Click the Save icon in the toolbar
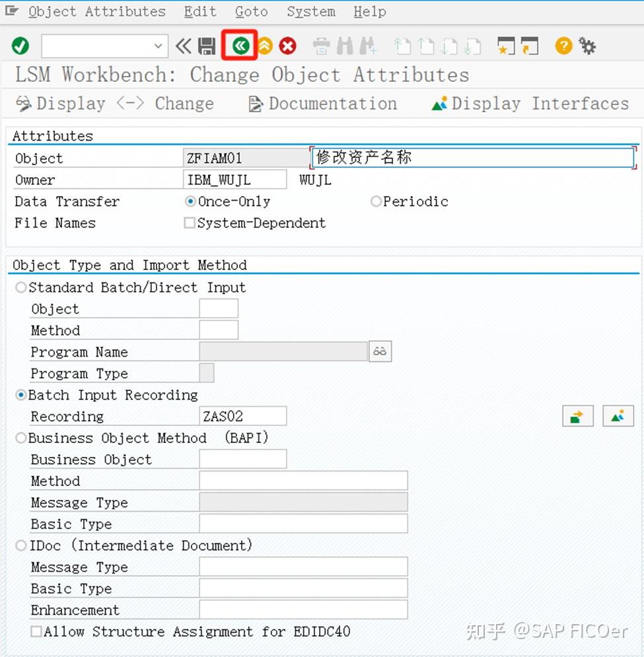Screen dimensions: 644x657 coord(206,46)
